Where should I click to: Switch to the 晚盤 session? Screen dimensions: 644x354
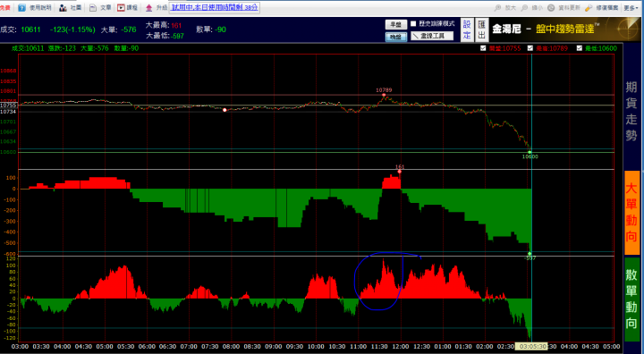coord(396,37)
